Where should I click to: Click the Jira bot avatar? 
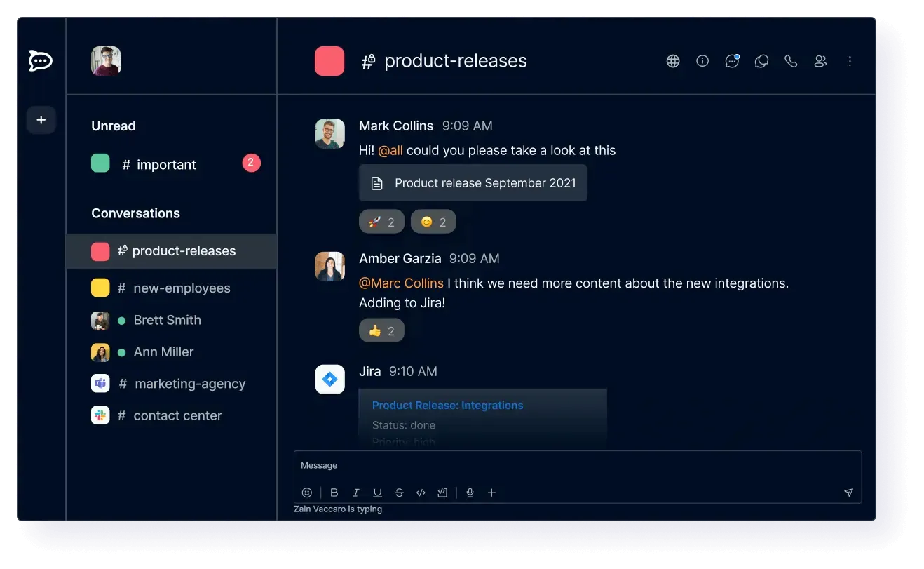coord(329,379)
